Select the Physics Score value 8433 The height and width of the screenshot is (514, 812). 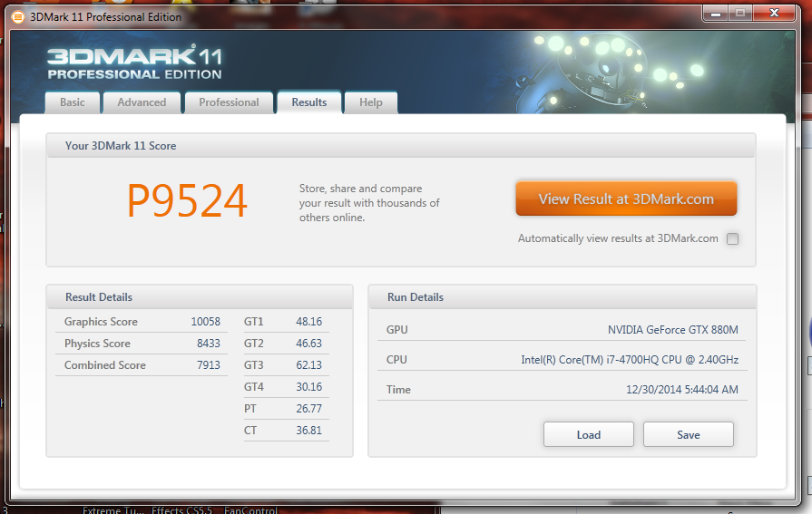[208, 344]
